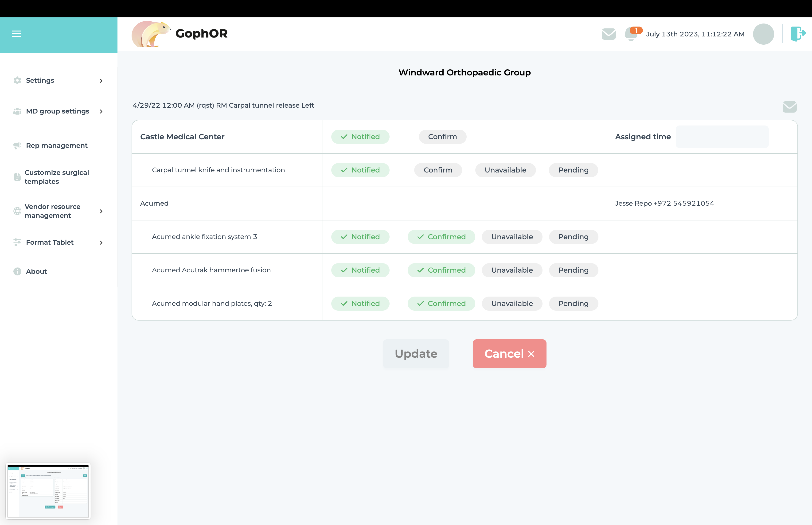Click the MD group settings people icon
Viewport: 812px width, 525px height.
(x=17, y=111)
